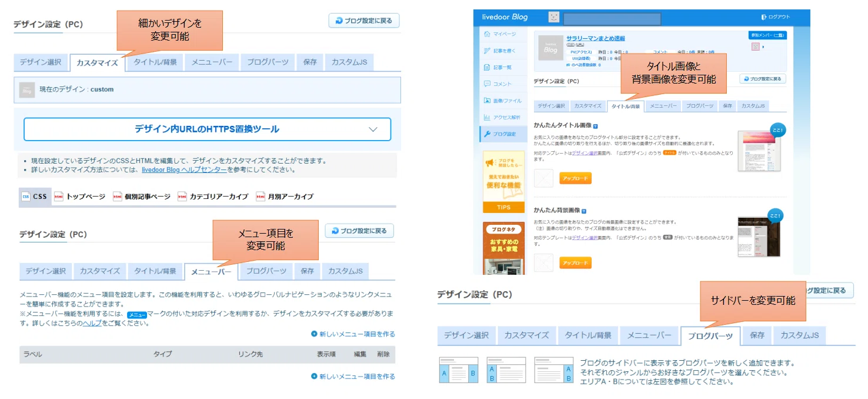Open カスタムJS tab in custom design panel
This screenshot has height=399, width=868.
(349, 62)
